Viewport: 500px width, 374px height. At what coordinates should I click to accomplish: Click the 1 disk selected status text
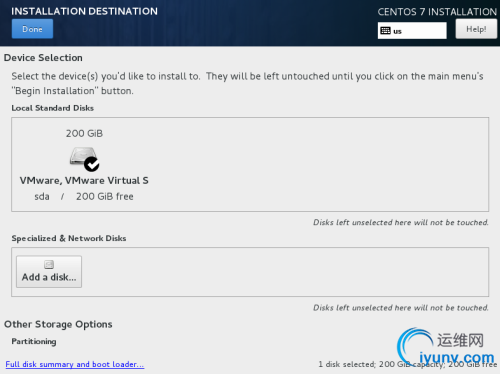[x=407, y=364]
